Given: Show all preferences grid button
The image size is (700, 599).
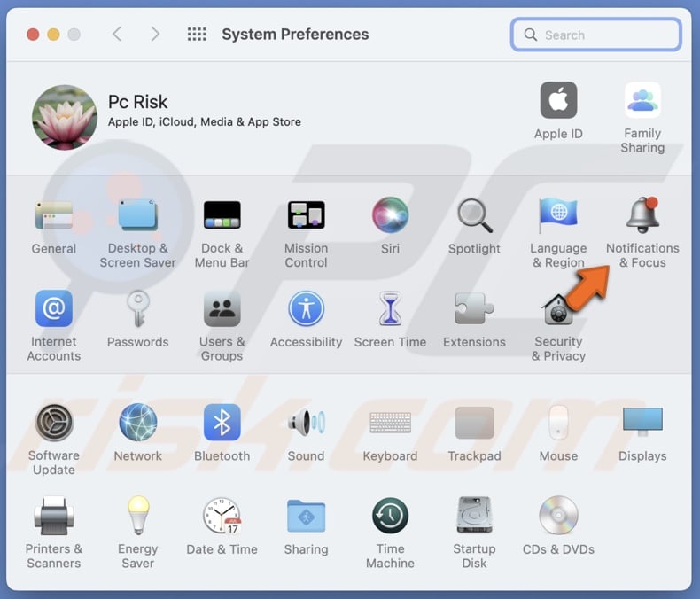Looking at the screenshot, I should pyautogui.click(x=197, y=35).
